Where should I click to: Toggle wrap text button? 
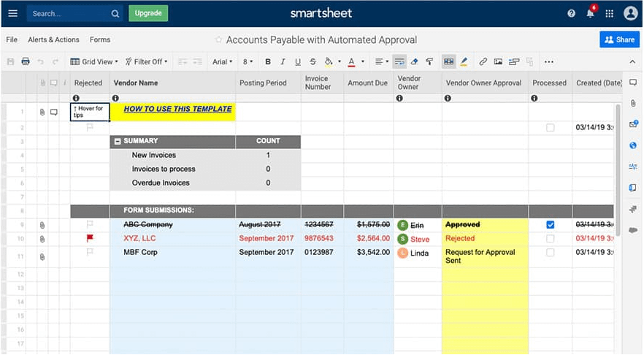[x=399, y=61]
